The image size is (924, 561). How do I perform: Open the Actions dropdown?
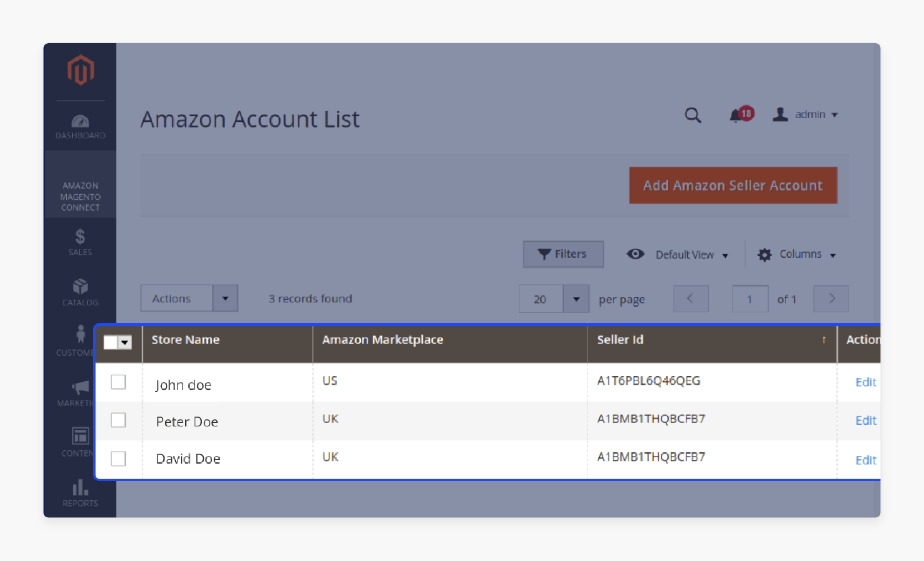coord(189,298)
